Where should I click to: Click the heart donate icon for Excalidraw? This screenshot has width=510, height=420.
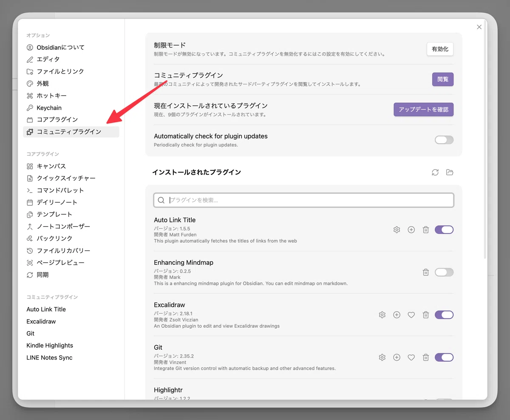[x=411, y=315]
